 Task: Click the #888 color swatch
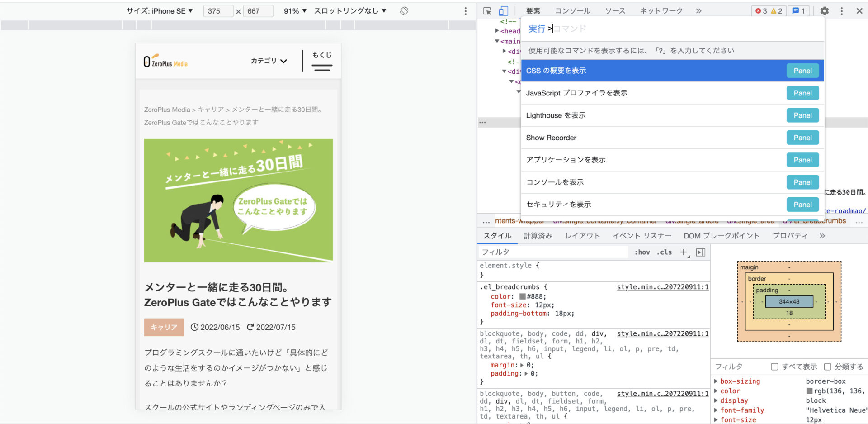tap(523, 297)
